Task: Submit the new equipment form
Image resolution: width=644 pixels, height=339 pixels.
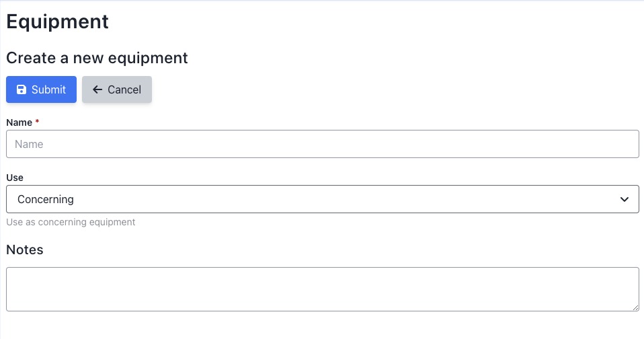Action: 41,89
